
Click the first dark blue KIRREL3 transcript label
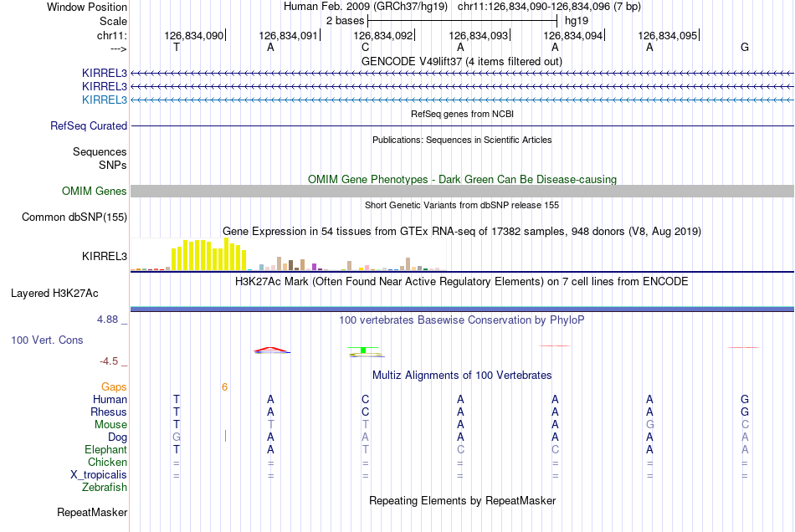[x=105, y=73]
